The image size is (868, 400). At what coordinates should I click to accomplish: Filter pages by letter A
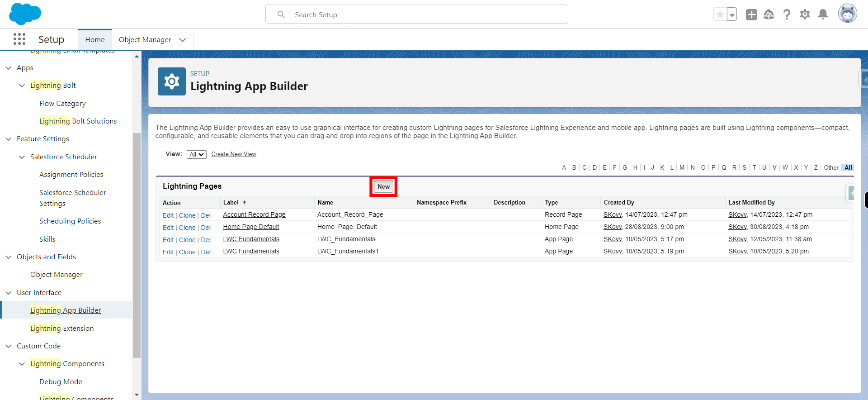click(564, 167)
